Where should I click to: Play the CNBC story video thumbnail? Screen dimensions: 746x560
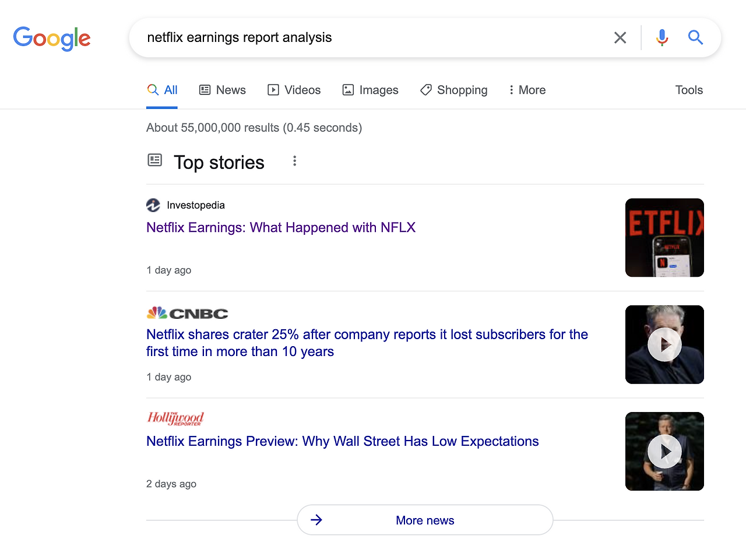664,344
